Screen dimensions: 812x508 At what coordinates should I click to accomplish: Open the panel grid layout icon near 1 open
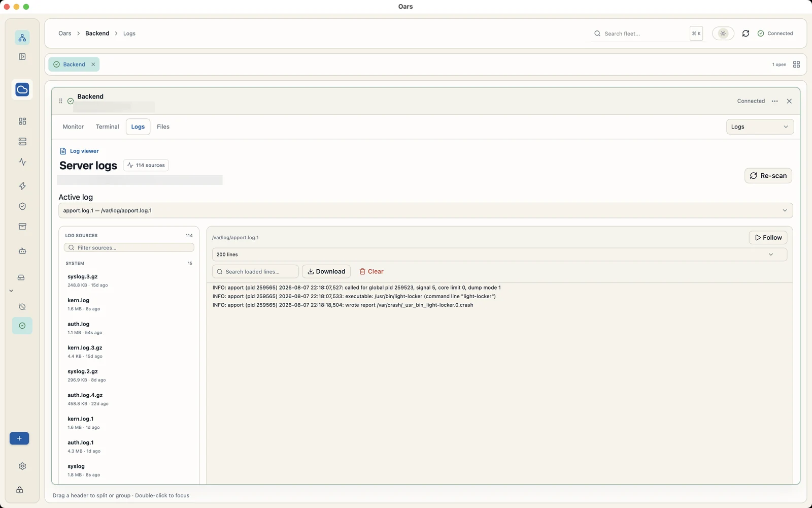[x=796, y=65]
